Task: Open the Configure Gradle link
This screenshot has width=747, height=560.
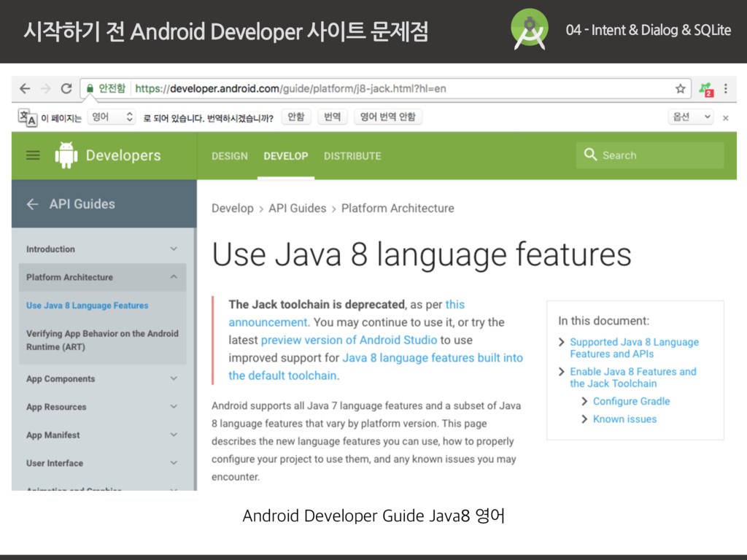Action: pyautogui.click(x=631, y=401)
